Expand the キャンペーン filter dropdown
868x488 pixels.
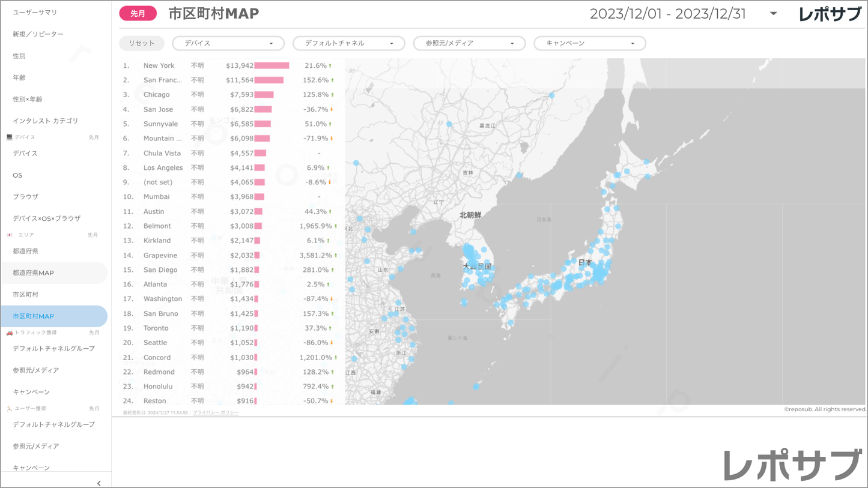click(x=589, y=43)
